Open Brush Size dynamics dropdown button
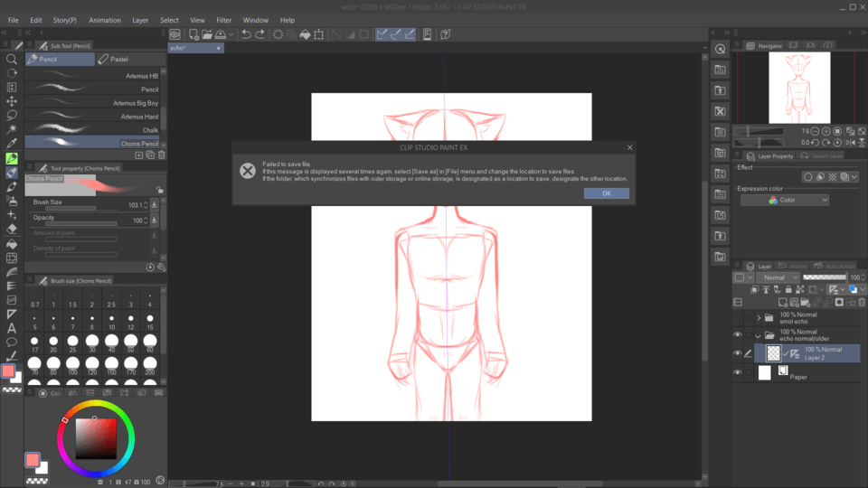Screen dimensions: 868x488 pyautogui.click(x=154, y=205)
